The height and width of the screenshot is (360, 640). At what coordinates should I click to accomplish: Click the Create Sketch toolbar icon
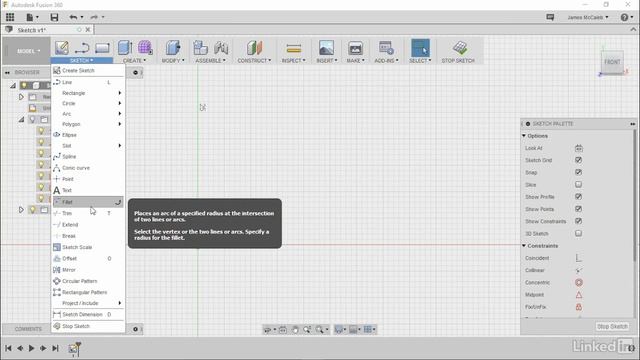pos(62,48)
